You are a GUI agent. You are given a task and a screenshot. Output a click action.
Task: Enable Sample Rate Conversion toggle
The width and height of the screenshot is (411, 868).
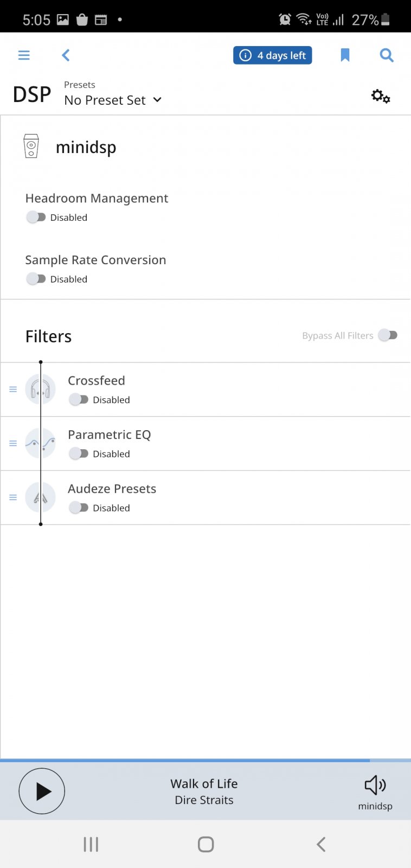pyautogui.click(x=36, y=279)
